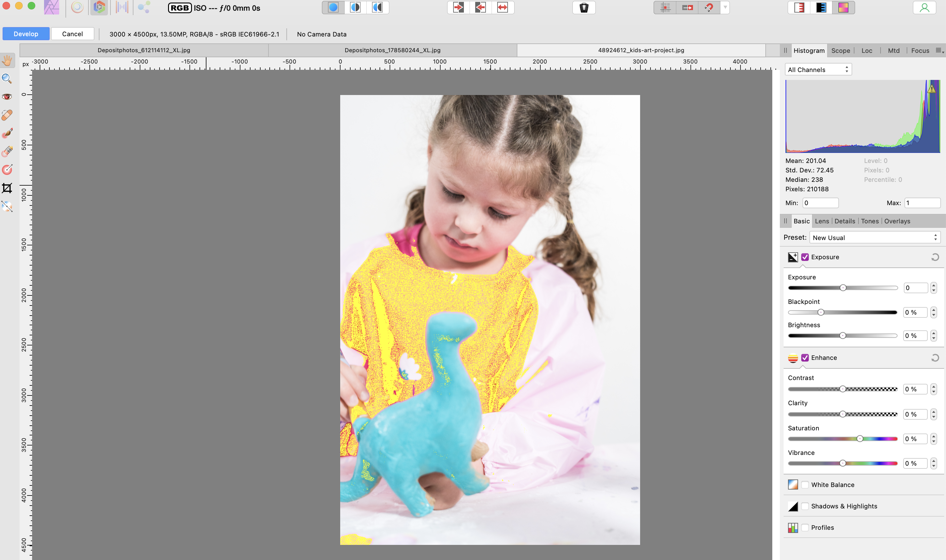Click the Cancel button
The image size is (946, 560).
(72, 34)
